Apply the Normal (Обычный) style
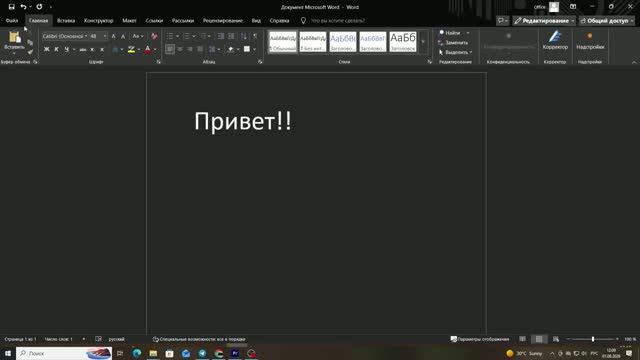 click(283, 42)
